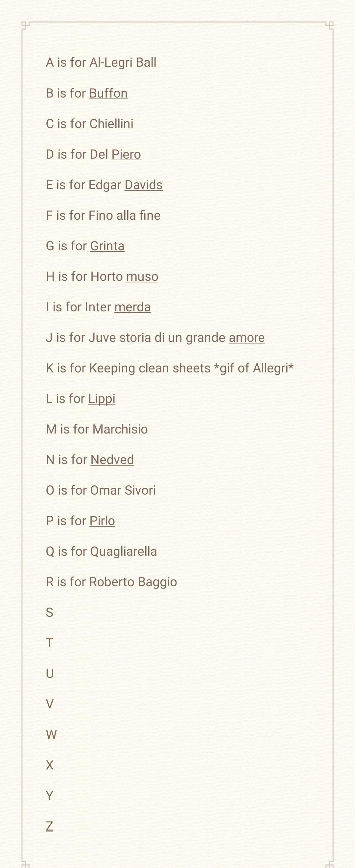
Task: Click the underlined name Pirlo
Action: point(102,521)
